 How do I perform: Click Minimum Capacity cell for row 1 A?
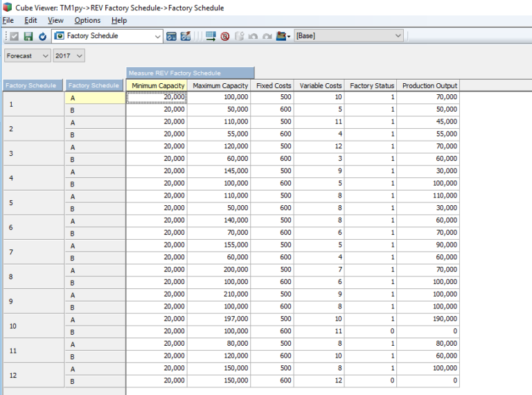tap(157, 97)
